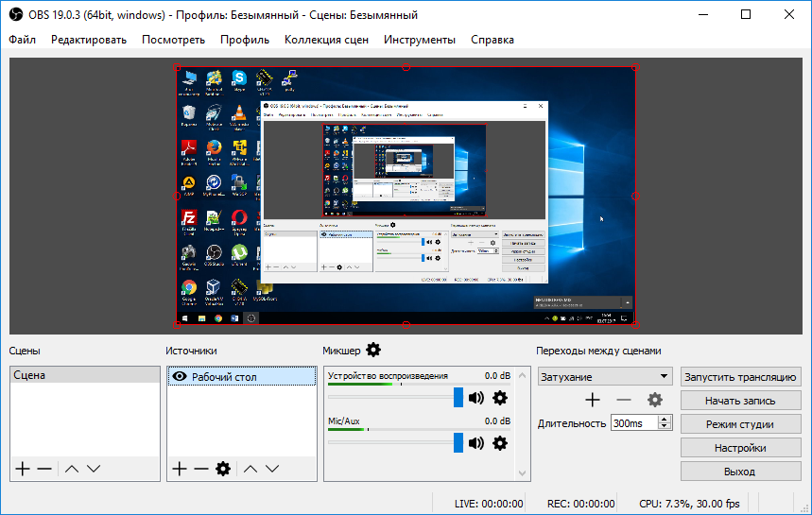812x515 pixels.
Task: Move scene up with arrow icon
Action: pos(72,469)
